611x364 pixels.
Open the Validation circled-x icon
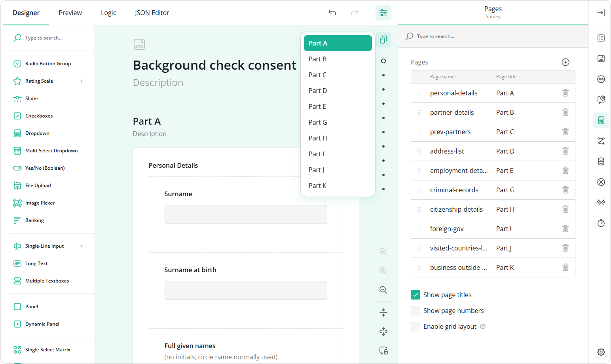(601, 182)
